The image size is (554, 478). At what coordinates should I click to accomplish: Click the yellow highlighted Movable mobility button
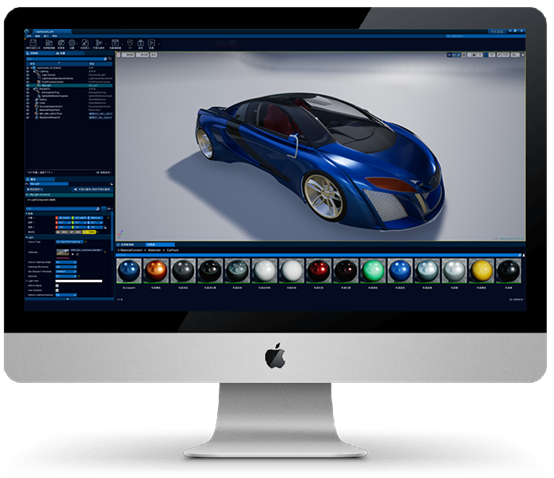89,232
